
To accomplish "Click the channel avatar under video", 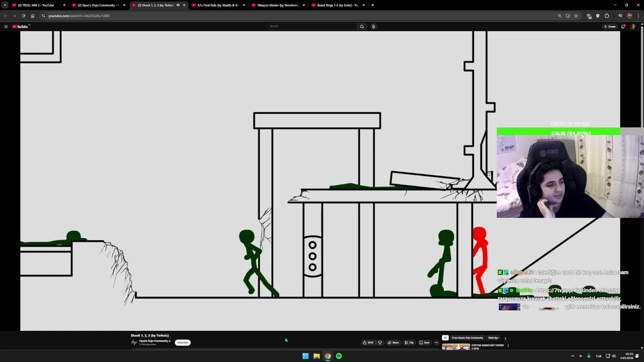I will (x=134, y=342).
